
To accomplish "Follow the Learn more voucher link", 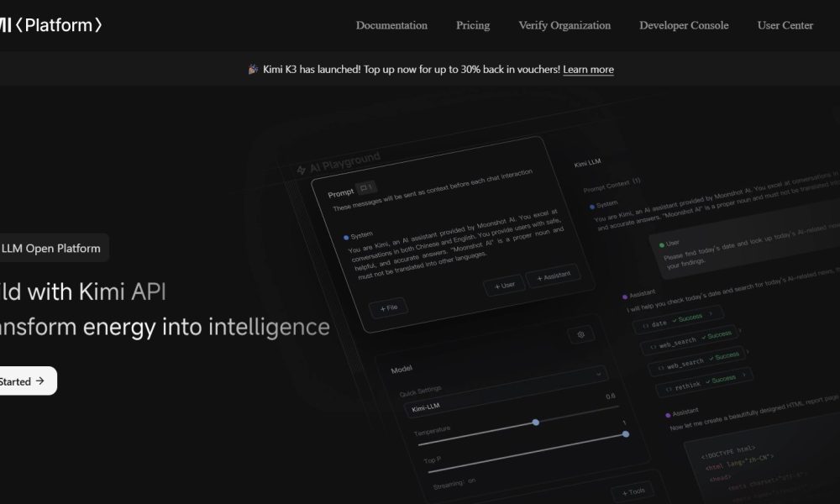I will point(588,69).
